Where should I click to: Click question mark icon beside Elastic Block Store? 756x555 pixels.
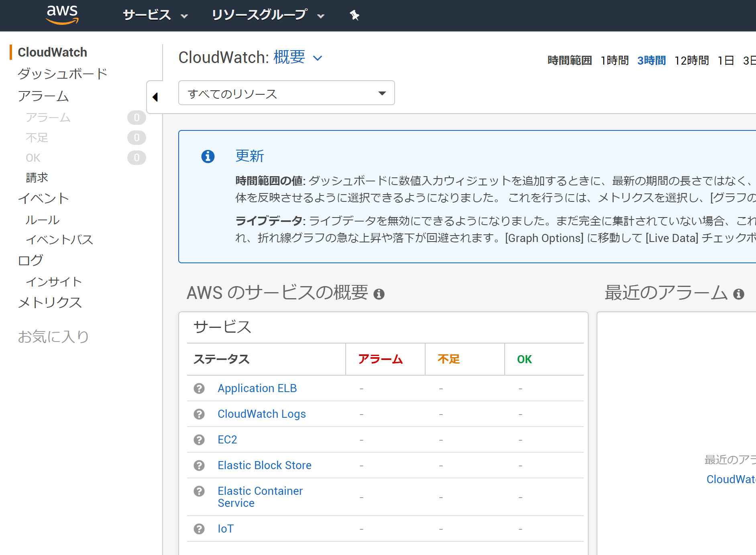click(199, 466)
